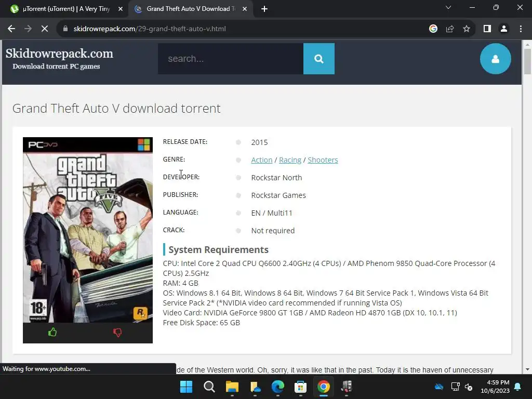Click the 'RAM: 4 GB' line
The width and height of the screenshot is (532, 399).
(x=180, y=283)
